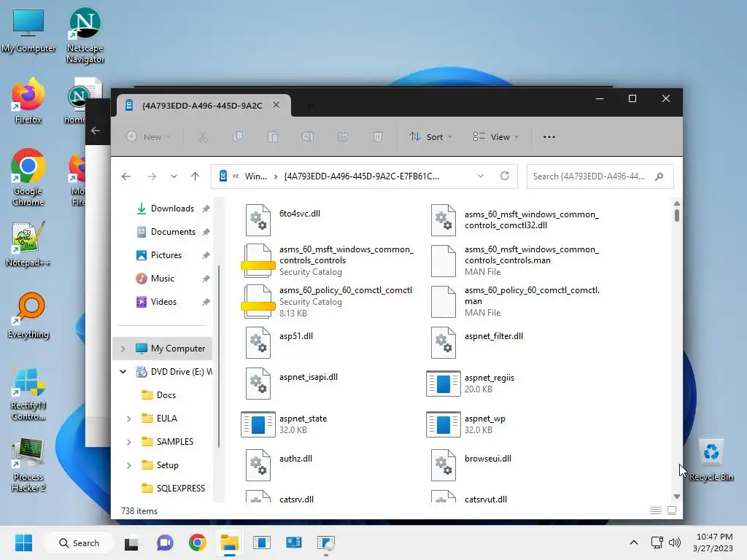Select the aspnet_state application file
The width and height of the screenshot is (747, 560).
[x=285, y=424]
